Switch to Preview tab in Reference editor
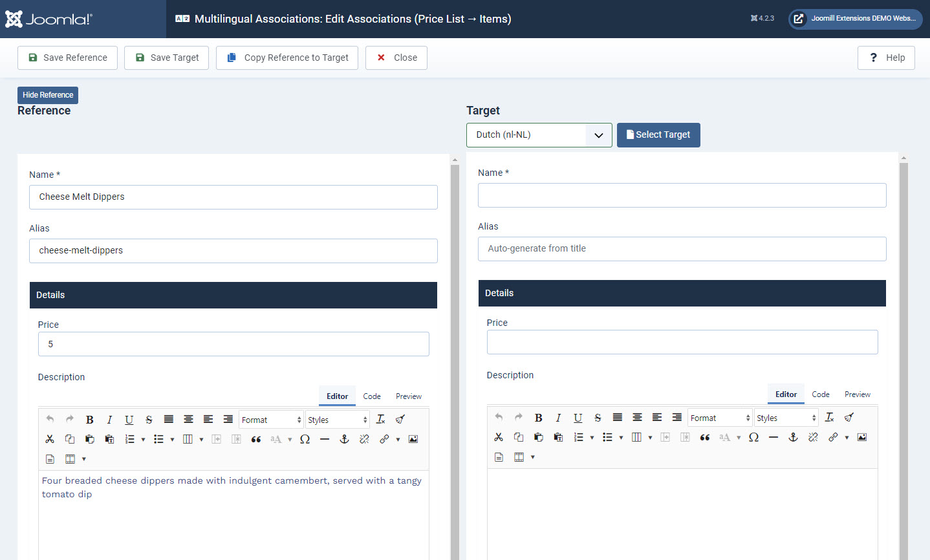Image resolution: width=930 pixels, height=560 pixels. pyautogui.click(x=408, y=396)
